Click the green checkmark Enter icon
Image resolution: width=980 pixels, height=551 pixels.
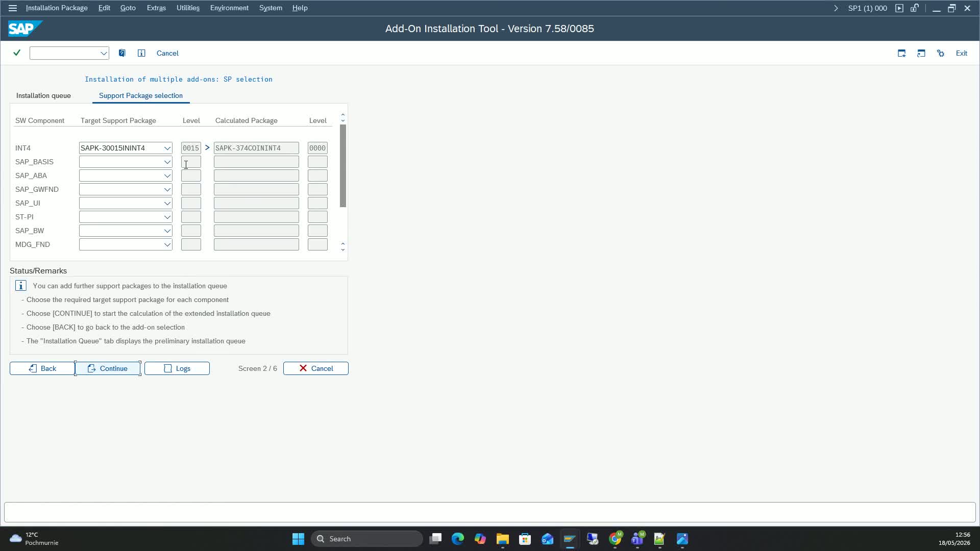[17, 53]
